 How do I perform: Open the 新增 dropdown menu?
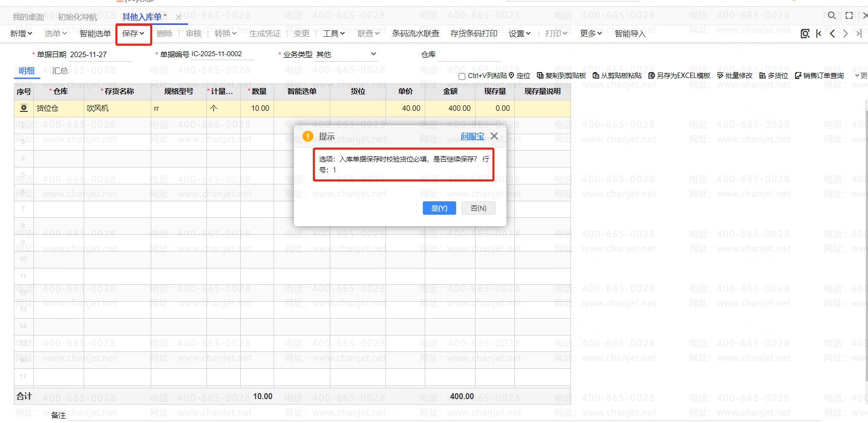click(x=21, y=33)
